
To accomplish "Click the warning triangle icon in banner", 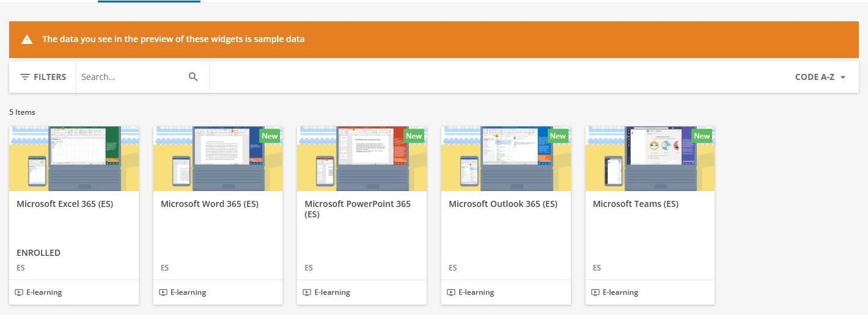I will point(27,40).
